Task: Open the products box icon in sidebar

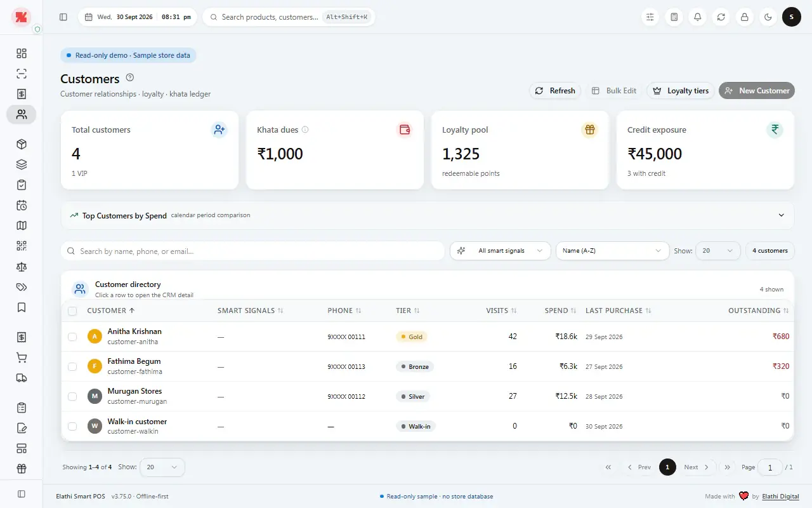Action: 22,144
